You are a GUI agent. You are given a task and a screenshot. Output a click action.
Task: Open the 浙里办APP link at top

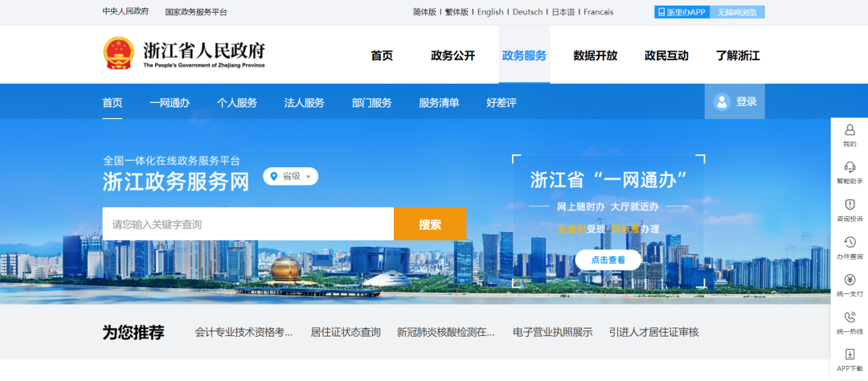pos(682,12)
